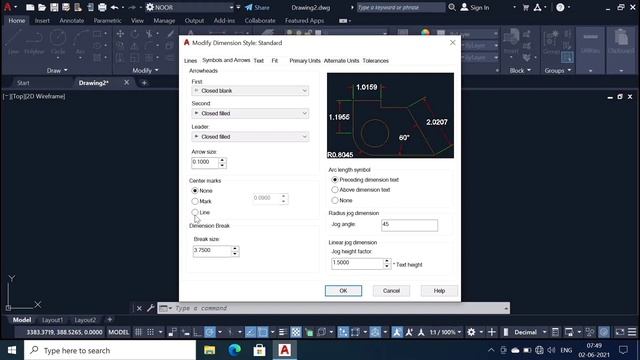Click the Undo arrow icon
Image resolution: width=640 pixels, height=360 pixels.
point(114,7)
